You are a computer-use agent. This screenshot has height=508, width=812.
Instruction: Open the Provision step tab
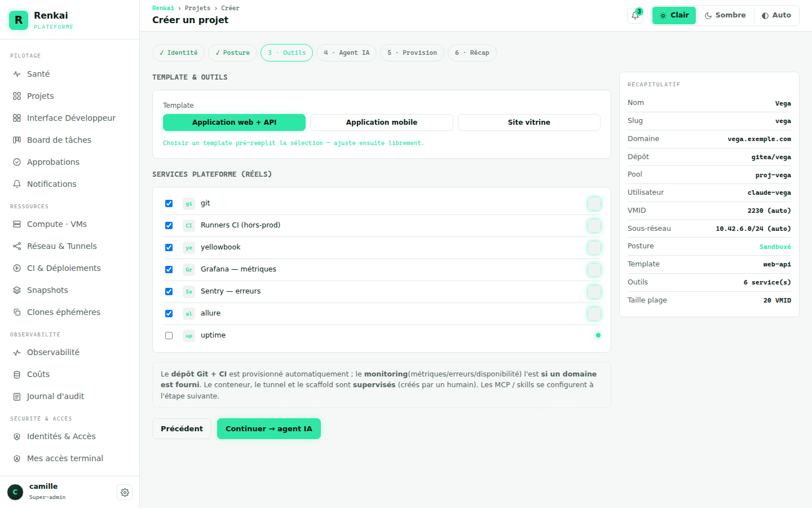pyautogui.click(x=412, y=52)
